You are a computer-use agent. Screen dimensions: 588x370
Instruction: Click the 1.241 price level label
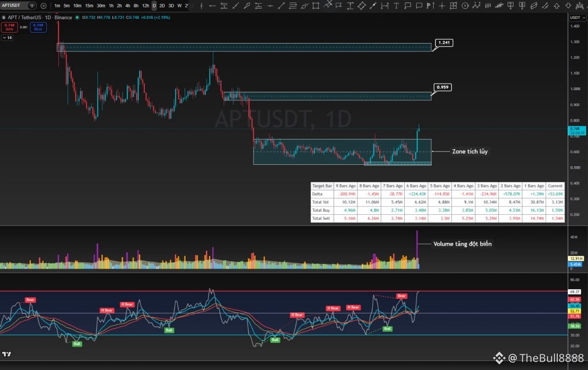[444, 43]
